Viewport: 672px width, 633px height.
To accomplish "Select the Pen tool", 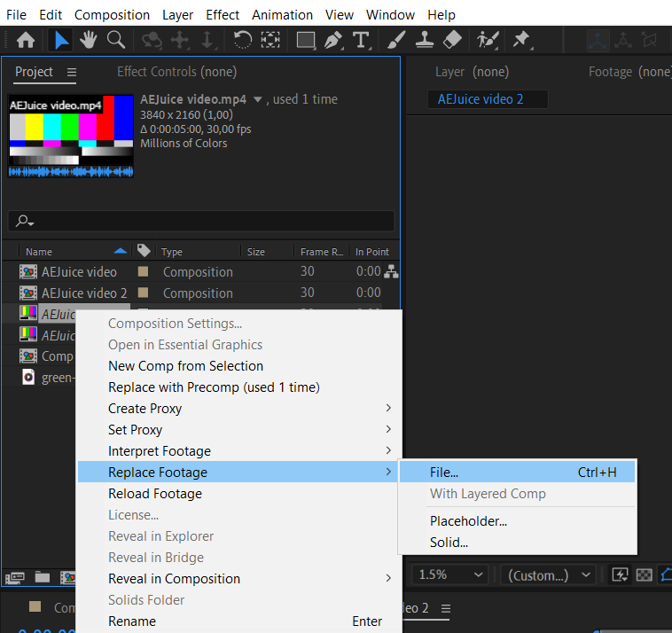I will pyautogui.click(x=333, y=40).
